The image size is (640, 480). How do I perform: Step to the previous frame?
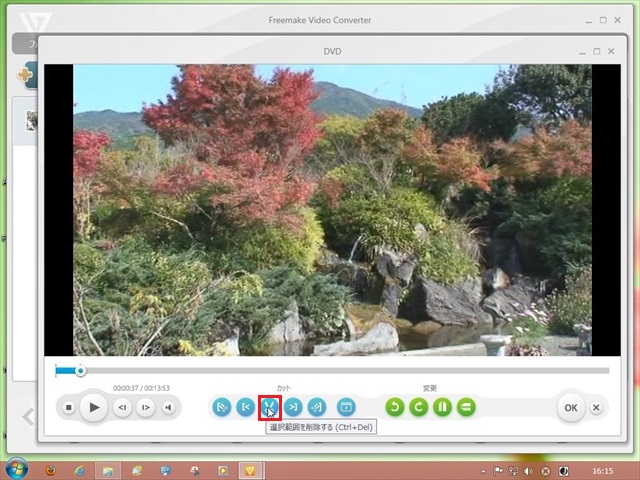(121, 407)
